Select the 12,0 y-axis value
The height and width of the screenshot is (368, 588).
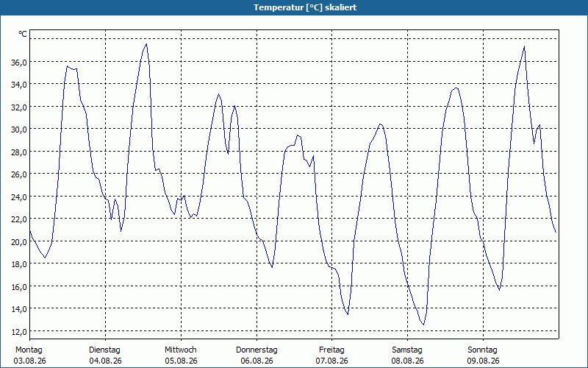19,332
